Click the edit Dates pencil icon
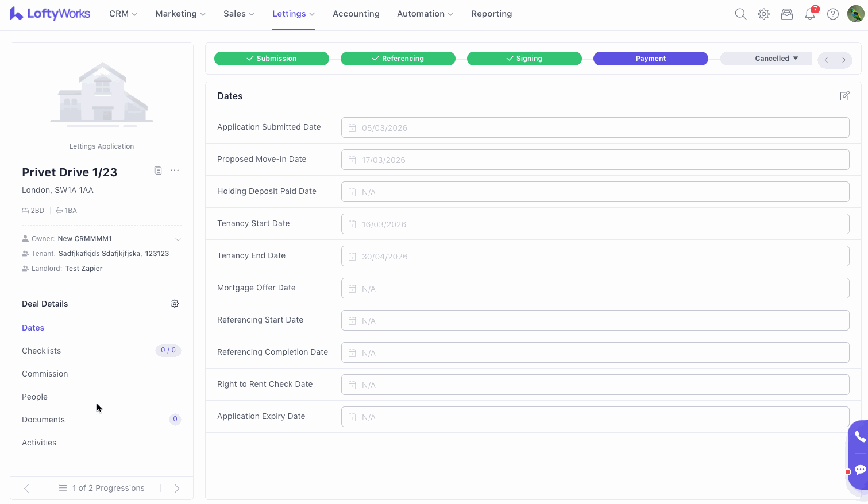 844,96
